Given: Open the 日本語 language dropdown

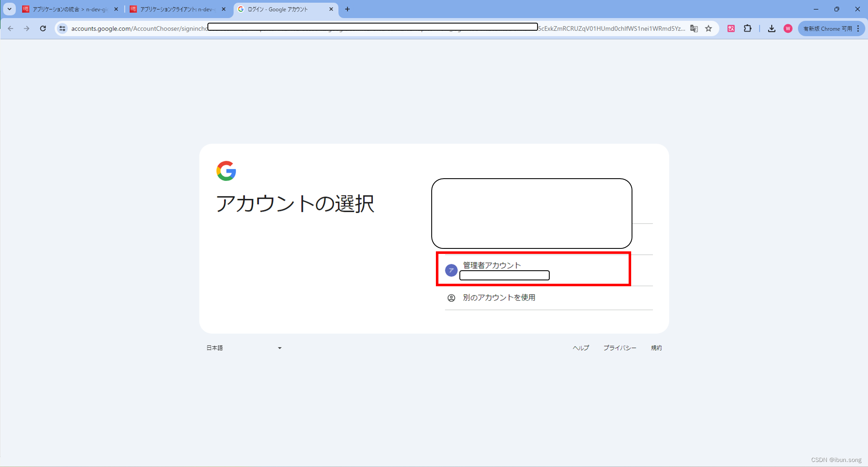Looking at the screenshot, I should (x=244, y=348).
